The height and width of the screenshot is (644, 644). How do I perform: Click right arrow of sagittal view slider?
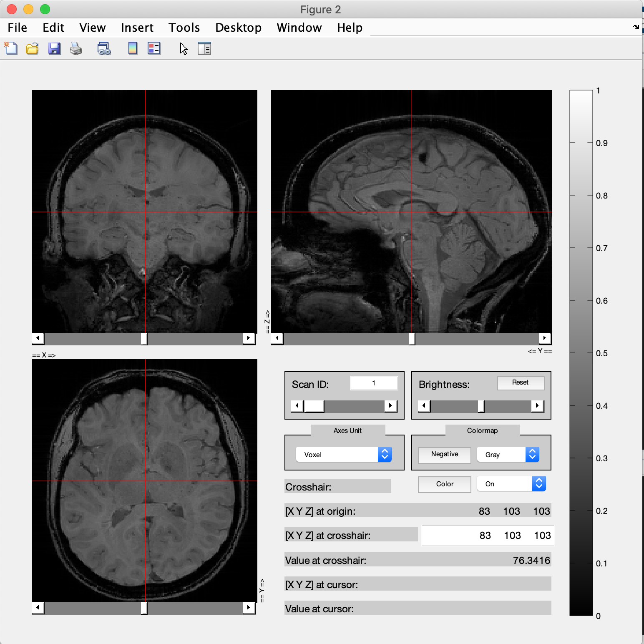544,338
